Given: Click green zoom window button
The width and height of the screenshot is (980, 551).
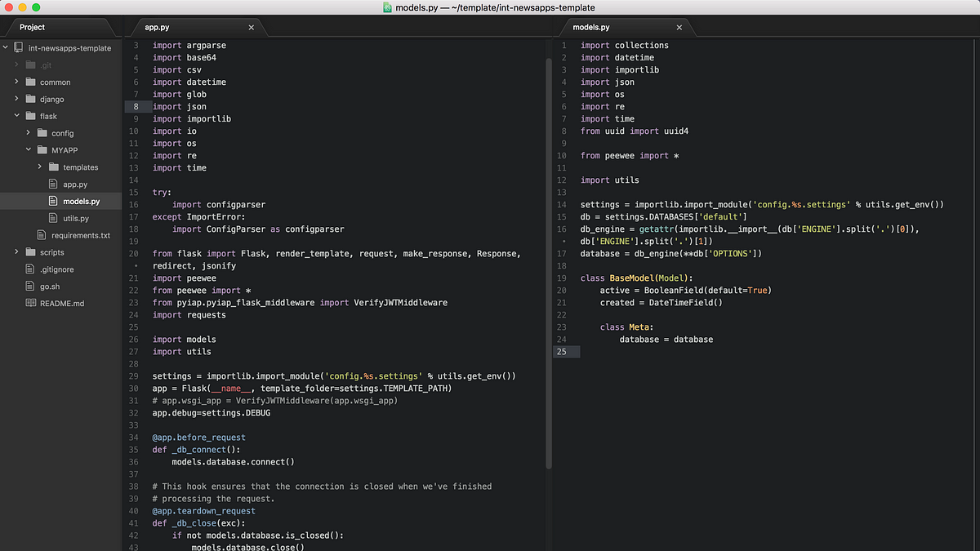Looking at the screenshot, I should point(36,7).
